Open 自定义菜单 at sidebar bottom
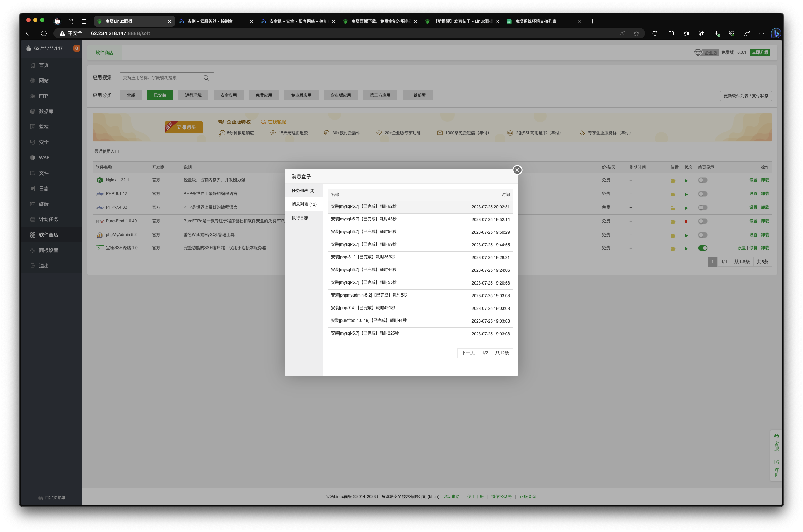Image resolution: width=803 pixels, height=532 pixels. (x=51, y=498)
